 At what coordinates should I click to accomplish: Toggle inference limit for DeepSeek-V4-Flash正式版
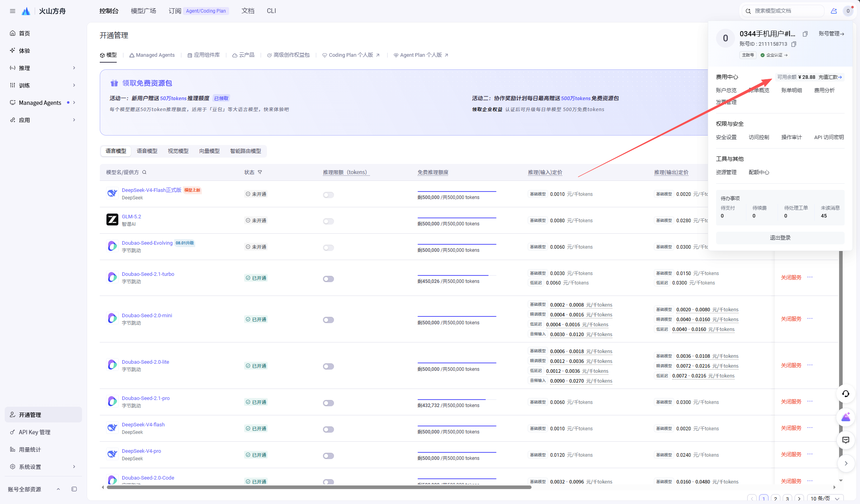328,195
